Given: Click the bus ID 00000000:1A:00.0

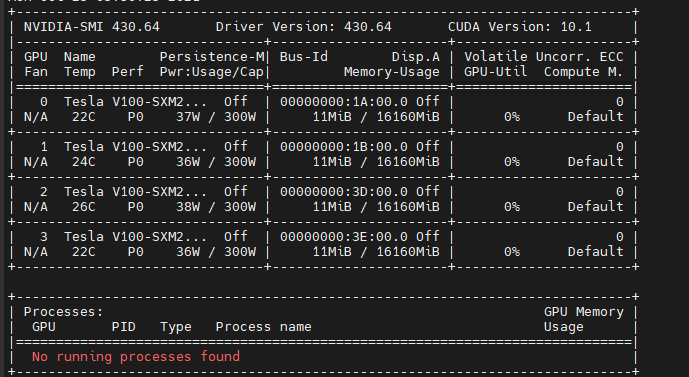Looking at the screenshot, I should pyautogui.click(x=344, y=102).
